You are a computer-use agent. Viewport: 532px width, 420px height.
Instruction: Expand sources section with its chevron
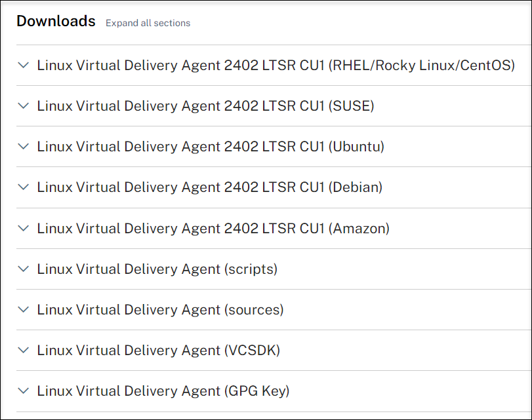tap(24, 309)
